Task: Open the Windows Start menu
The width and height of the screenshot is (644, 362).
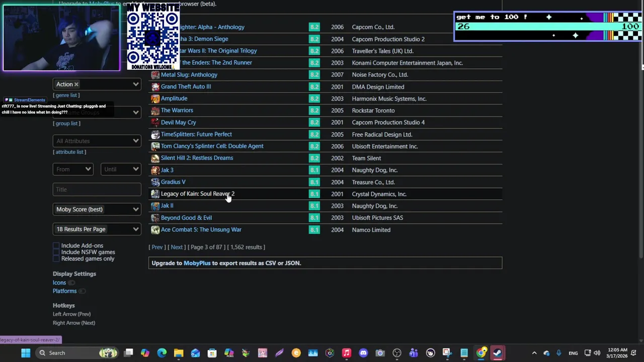Action: pos(26,353)
